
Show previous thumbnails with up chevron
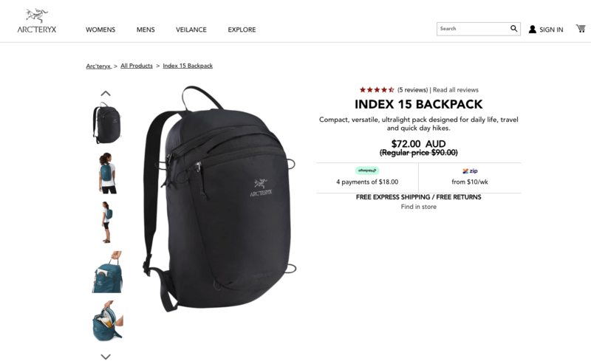point(106,94)
